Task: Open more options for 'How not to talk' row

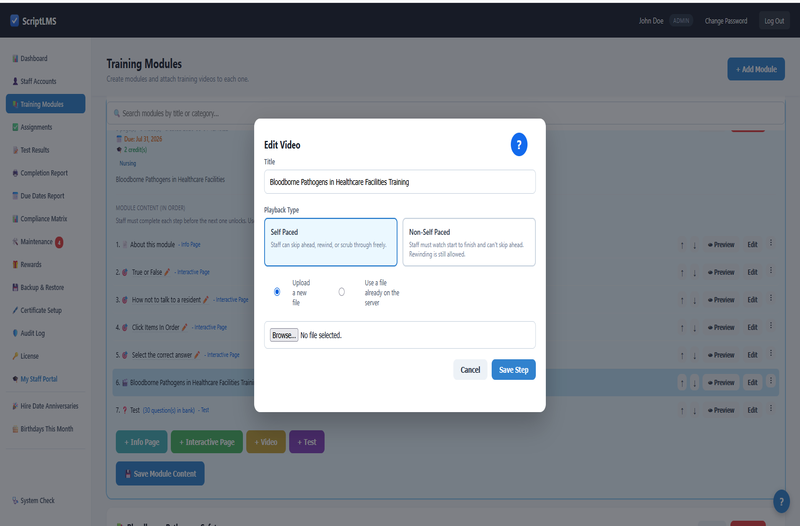Action: click(771, 298)
